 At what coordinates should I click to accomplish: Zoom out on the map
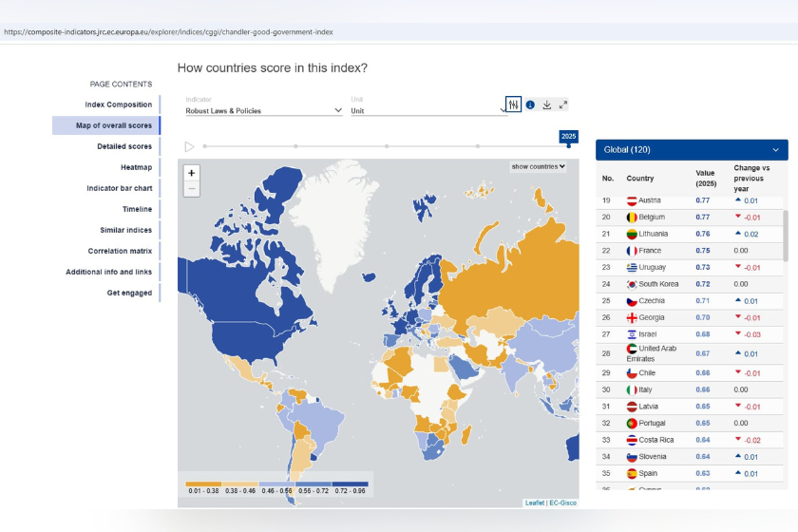coord(191,189)
